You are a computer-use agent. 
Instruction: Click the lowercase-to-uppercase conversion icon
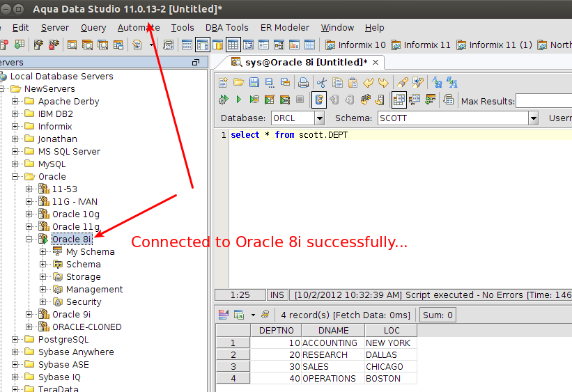click(452, 83)
